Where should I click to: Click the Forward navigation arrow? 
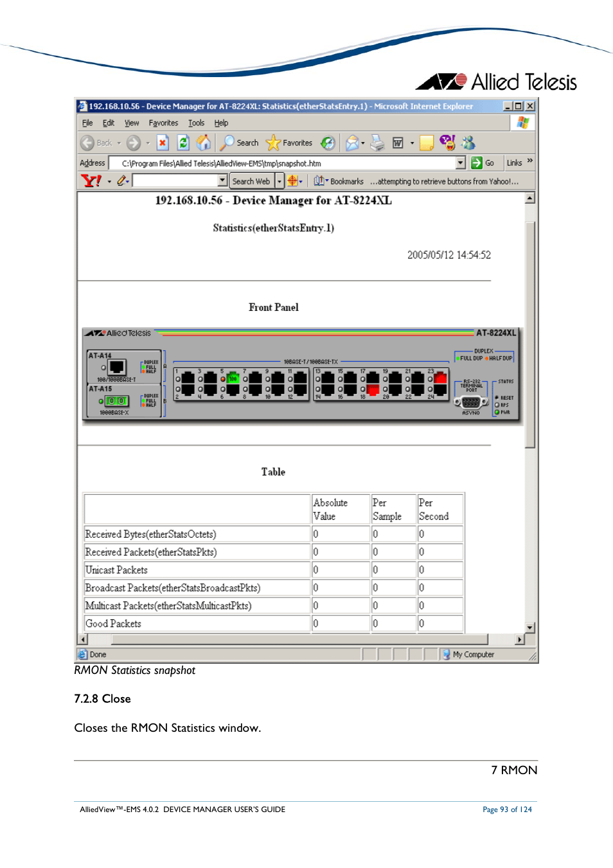pyautogui.click(x=134, y=143)
